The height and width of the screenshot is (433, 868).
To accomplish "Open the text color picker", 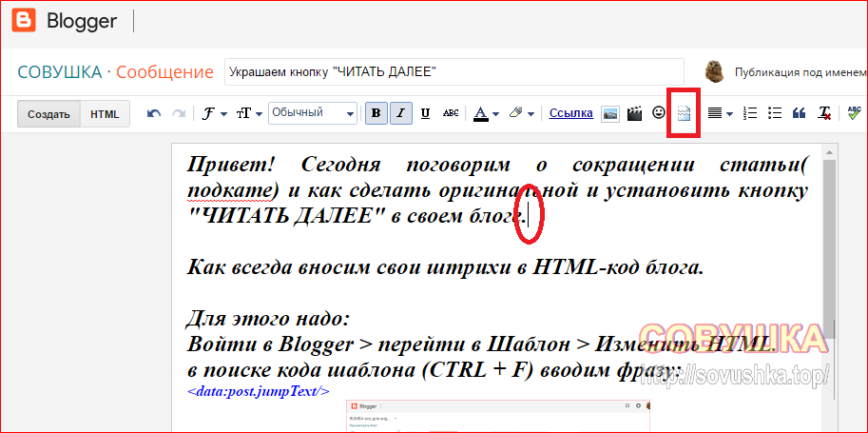I will 486,113.
